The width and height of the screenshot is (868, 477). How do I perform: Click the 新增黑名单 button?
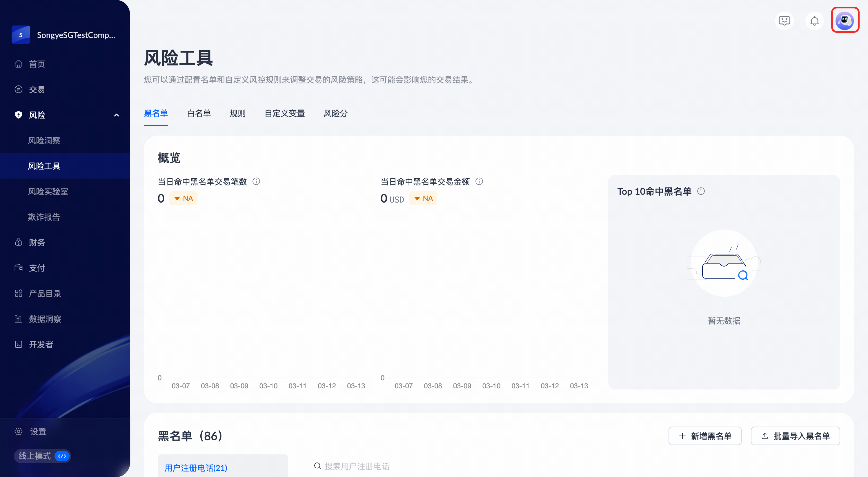(x=704, y=436)
